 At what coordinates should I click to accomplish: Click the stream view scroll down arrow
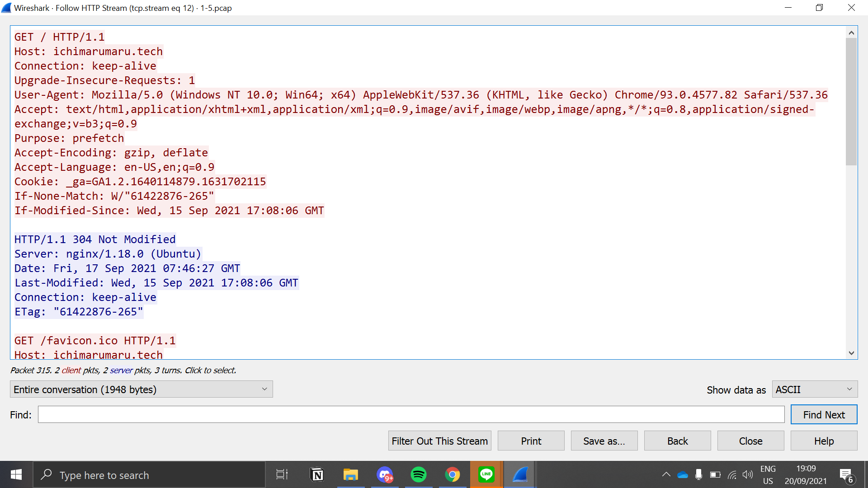coord(851,353)
